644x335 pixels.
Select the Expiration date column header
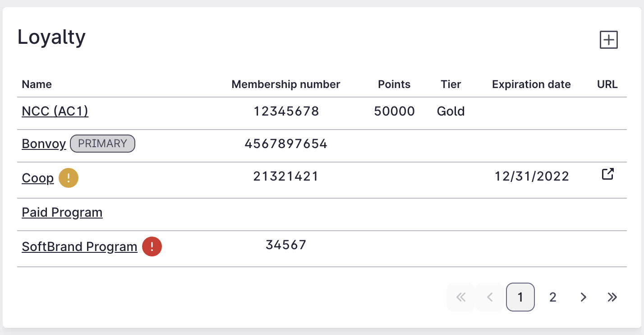coord(531,84)
